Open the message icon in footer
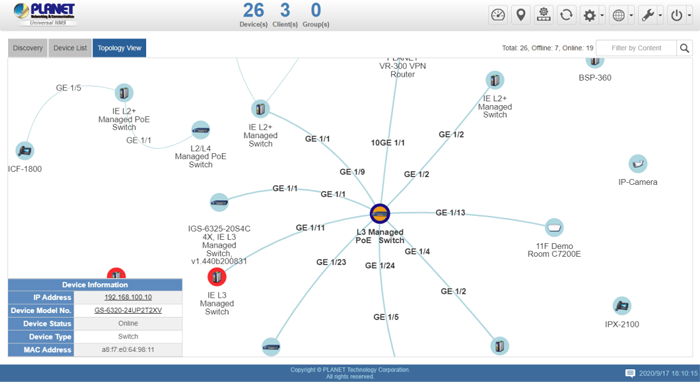Viewport: 700px width, 382px height. 630,373
